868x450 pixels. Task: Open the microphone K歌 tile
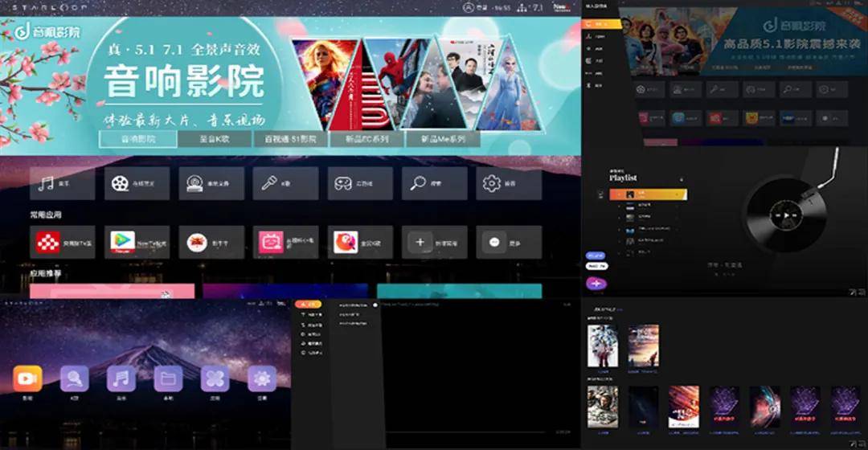pos(285,183)
